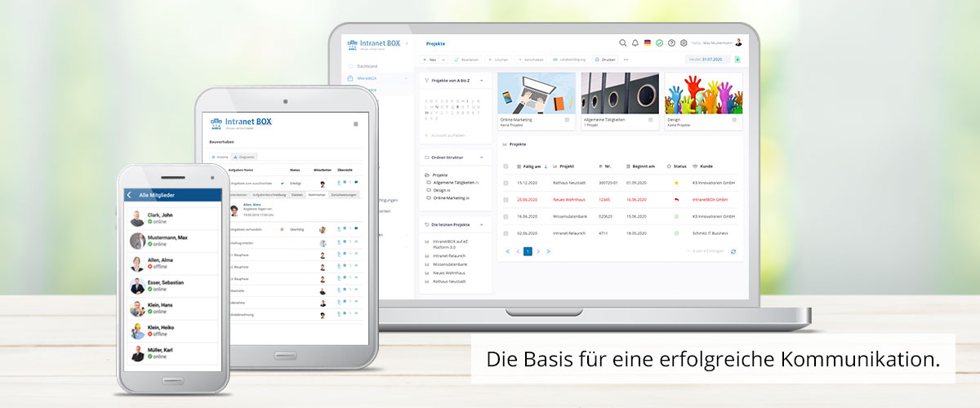
Task: Open the notification bell icon
Action: coord(635,42)
